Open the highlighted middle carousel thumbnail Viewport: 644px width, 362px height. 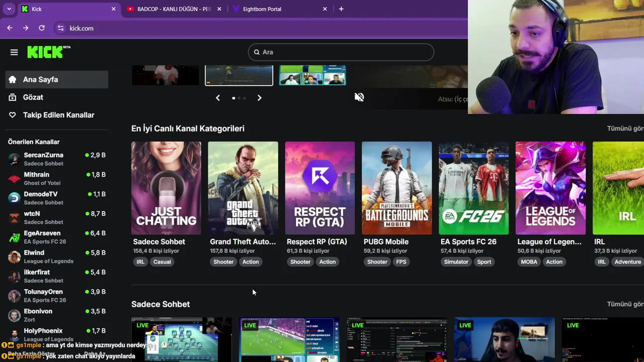[239, 75]
